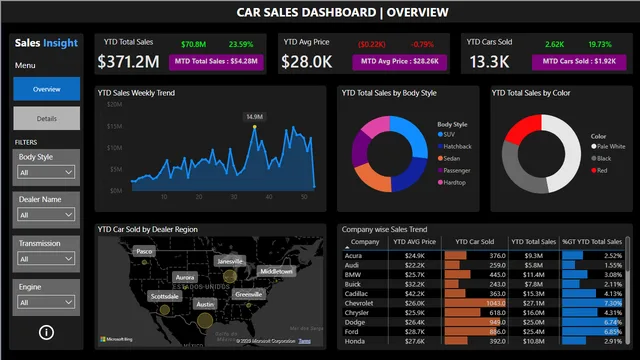Viewport: 640px width, 360px height.
Task: Open the Details page button
Action: (47, 118)
